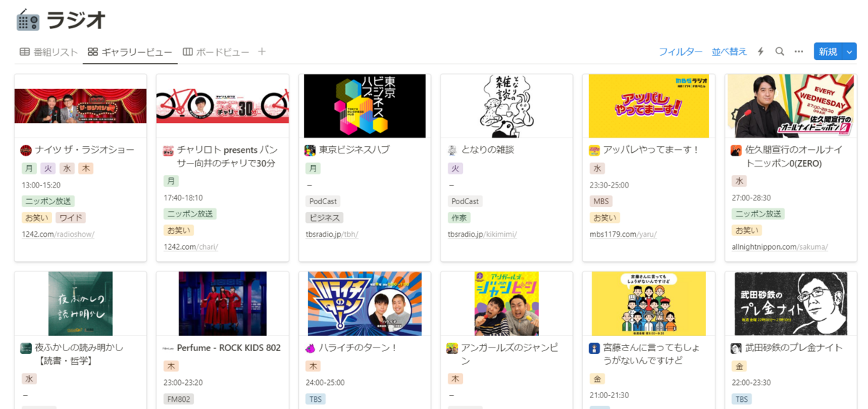
Task: Open the ハライチのターン cover image
Action: pyautogui.click(x=365, y=303)
